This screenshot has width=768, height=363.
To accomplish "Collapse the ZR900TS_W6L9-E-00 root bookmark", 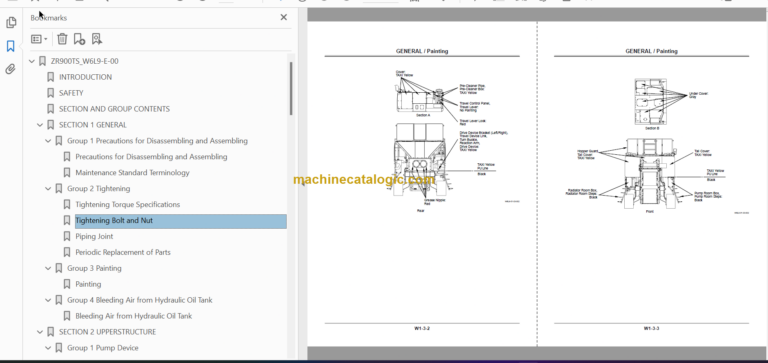I will coord(32,61).
